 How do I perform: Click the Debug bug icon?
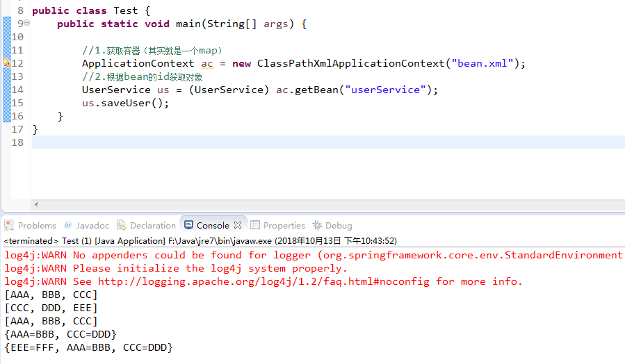(x=317, y=225)
